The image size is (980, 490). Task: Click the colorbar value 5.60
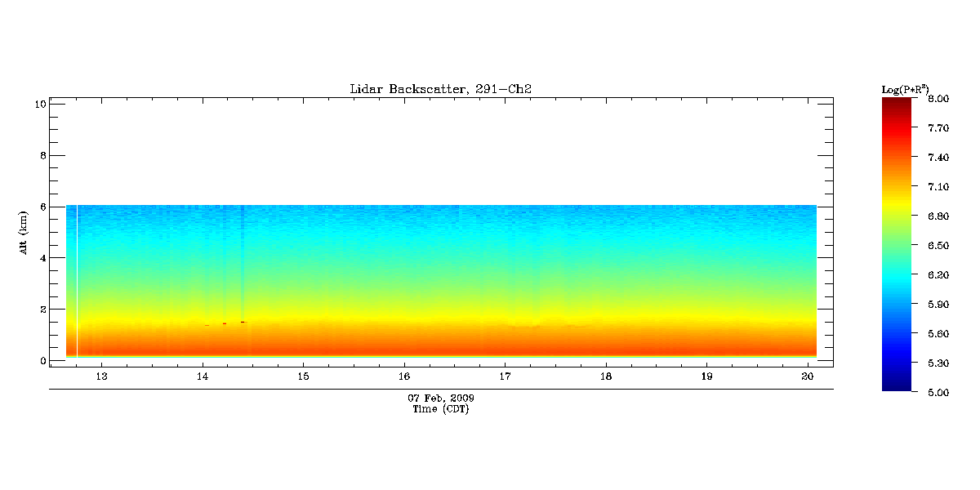tap(938, 334)
